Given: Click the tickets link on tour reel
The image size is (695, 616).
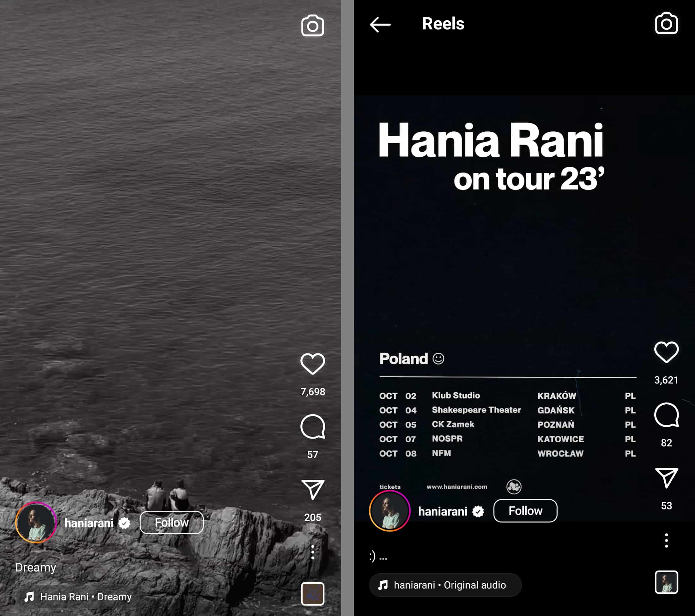Looking at the screenshot, I should (x=391, y=486).
